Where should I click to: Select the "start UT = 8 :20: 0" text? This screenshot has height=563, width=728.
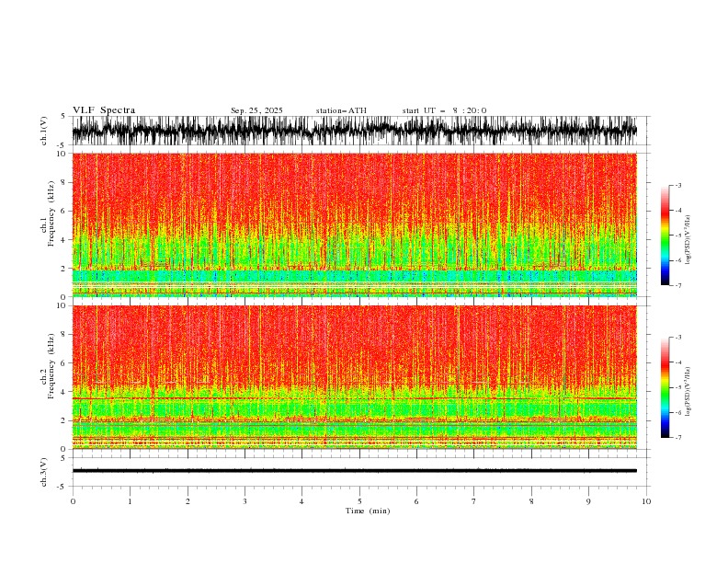[x=444, y=110]
